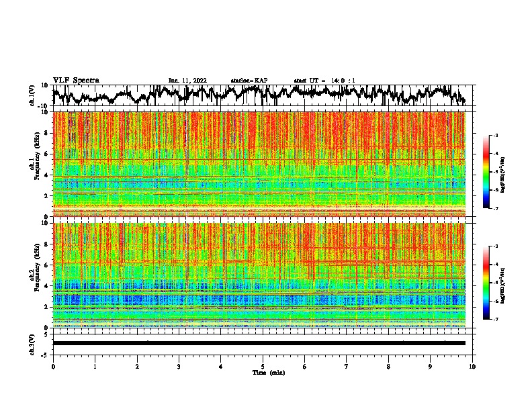The width and height of the screenshot is (532, 411).
Task: Click the "2" kHz tick on the ch.1 frequency axis
Action: coord(46,195)
